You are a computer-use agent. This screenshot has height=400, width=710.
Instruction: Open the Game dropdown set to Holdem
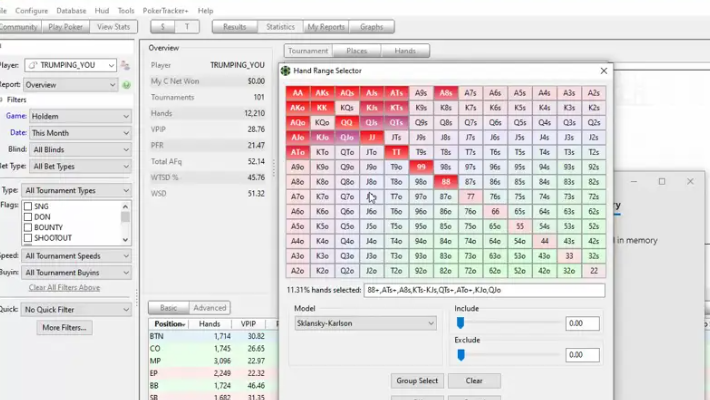[x=81, y=116]
